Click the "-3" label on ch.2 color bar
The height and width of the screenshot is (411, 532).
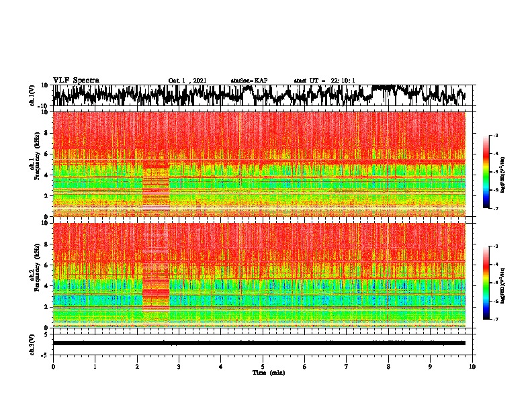495,246
